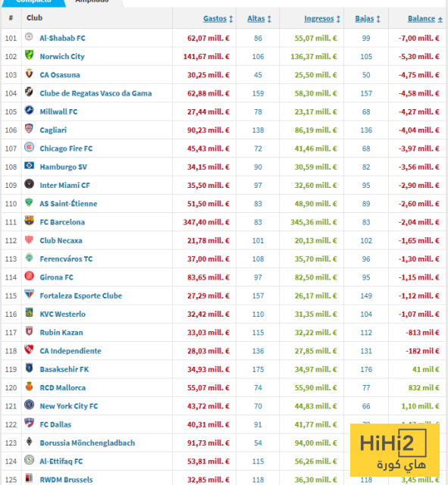Click rank number 111 cell
The width and height of the screenshot is (448, 485).
(x=11, y=222)
